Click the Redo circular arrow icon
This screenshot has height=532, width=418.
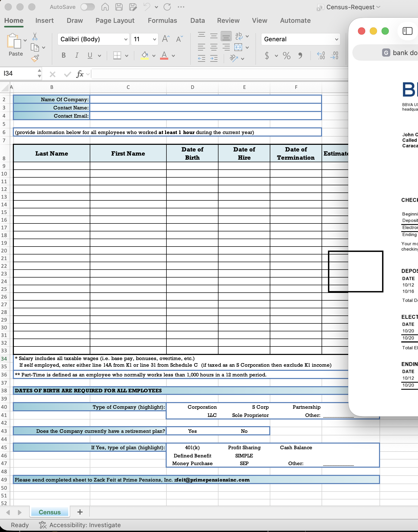pos(167,7)
